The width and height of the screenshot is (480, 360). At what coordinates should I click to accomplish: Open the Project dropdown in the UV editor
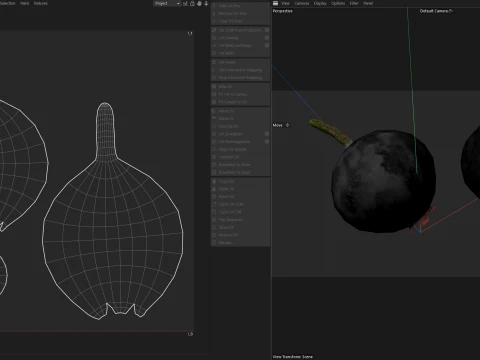tap(167, 3)
